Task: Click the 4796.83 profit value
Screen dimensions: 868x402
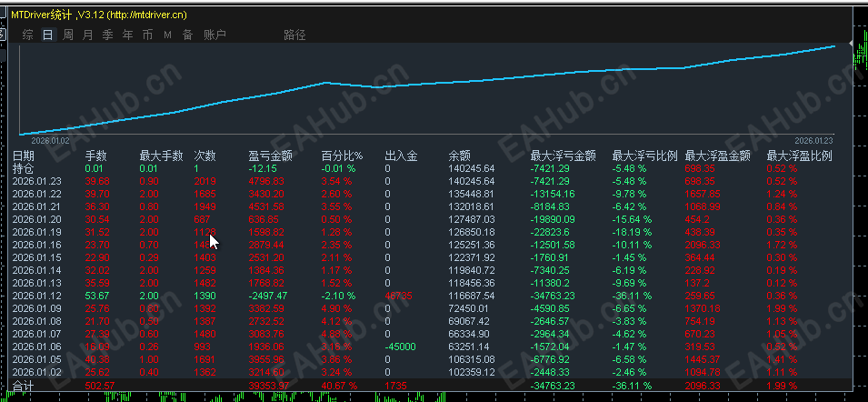Action: pos(267,181)
